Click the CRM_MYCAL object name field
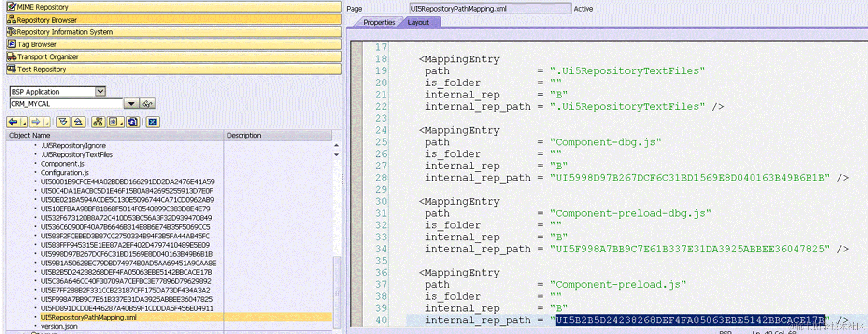This screenshot has height=334, width=868. 66,104
